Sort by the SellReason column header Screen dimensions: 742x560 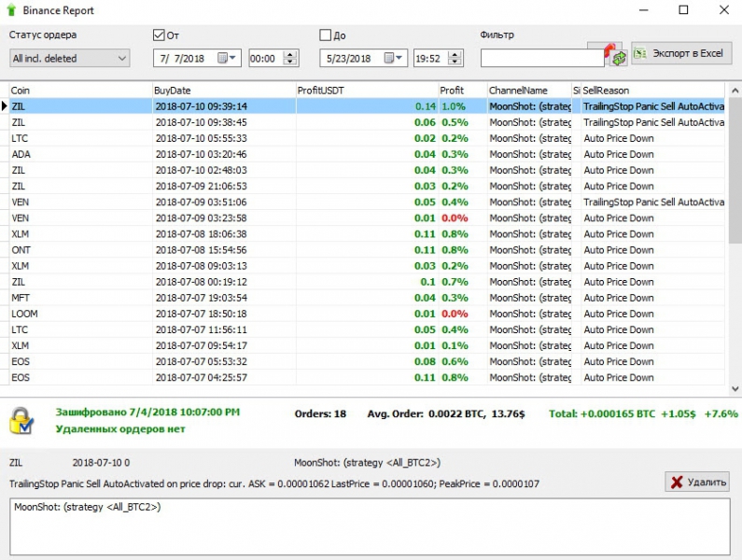click(652, 91)
